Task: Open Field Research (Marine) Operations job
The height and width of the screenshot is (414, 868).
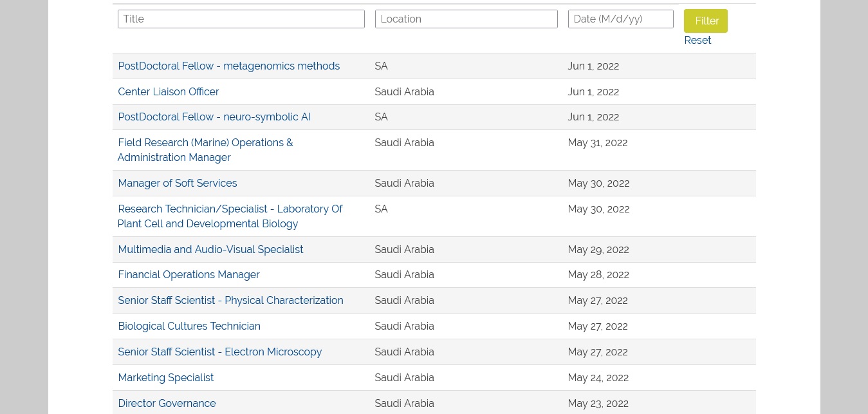Action: pyautogui.click(x=205, y=143)
